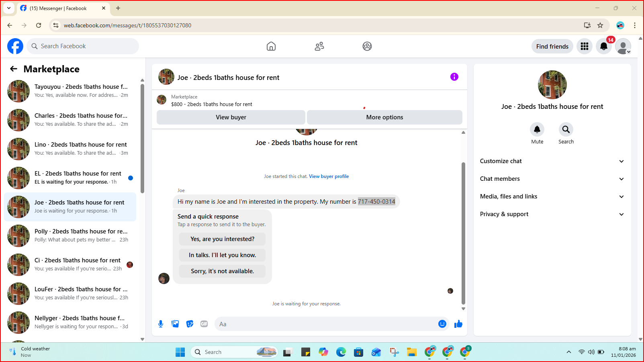Image resolution: width=644 pixels, height=362 pixels.
Task: Open the account profile avatar menu
Action: pyautogui.click(x=623, y=46)
